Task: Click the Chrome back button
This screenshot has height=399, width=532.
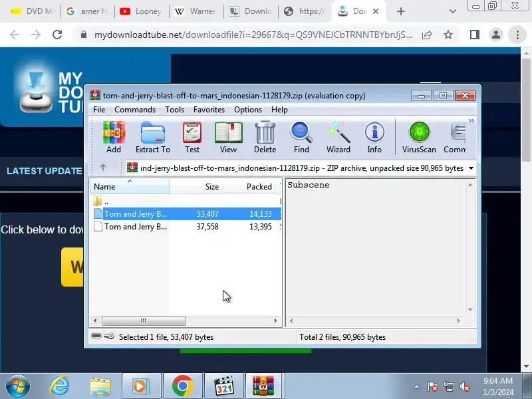Action: click(15, 35)
